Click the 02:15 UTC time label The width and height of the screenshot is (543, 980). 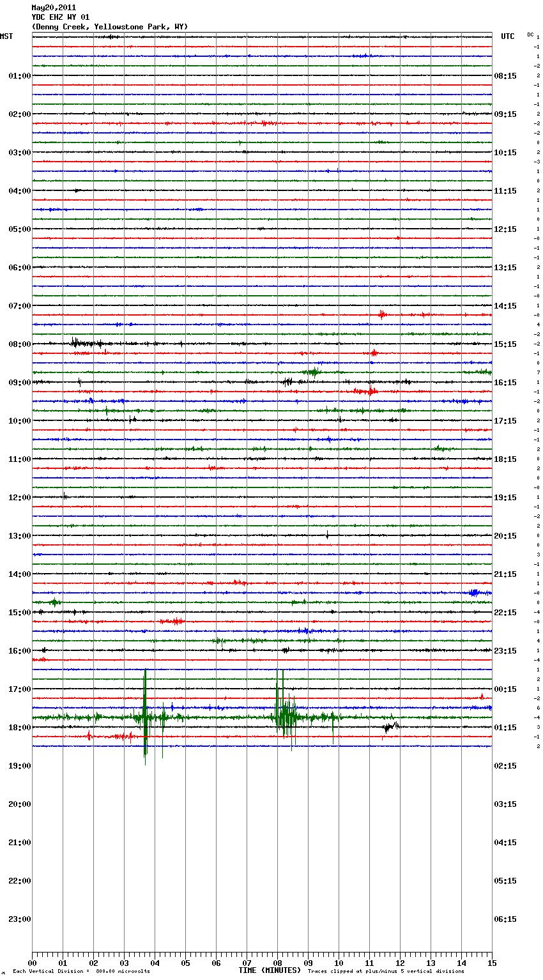505,766
